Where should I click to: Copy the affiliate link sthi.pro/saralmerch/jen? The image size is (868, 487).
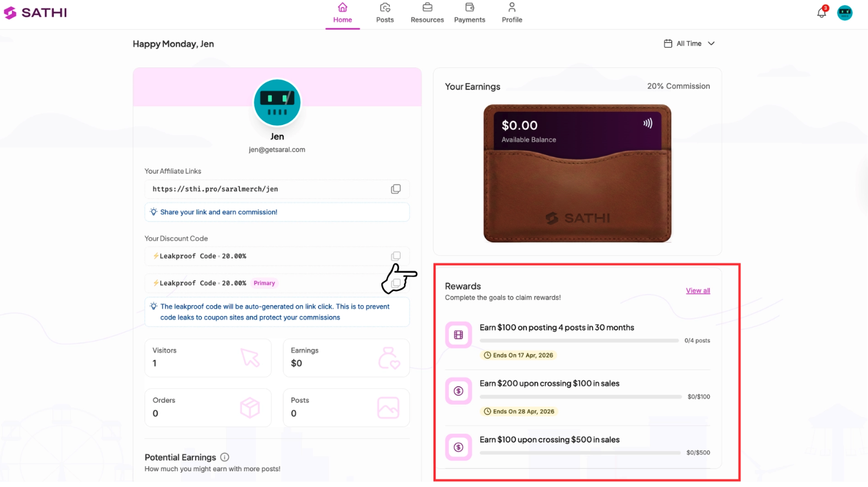tap(396, 189)
